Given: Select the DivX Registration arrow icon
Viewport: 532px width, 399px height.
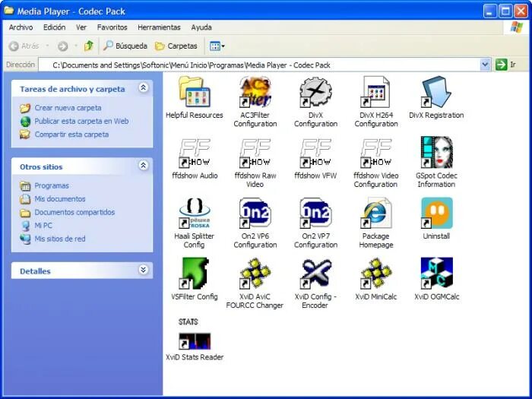Looking at the screenshot, I should coord(436,92).
